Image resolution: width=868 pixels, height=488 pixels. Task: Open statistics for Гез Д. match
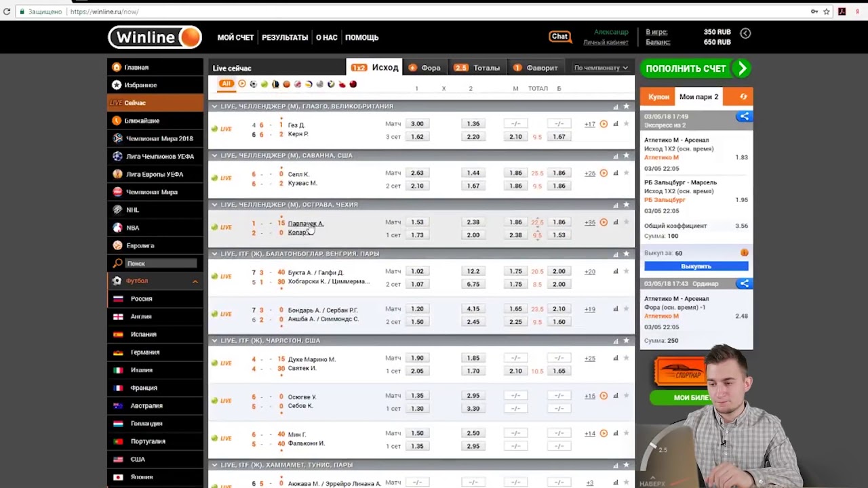coord(616,124)
